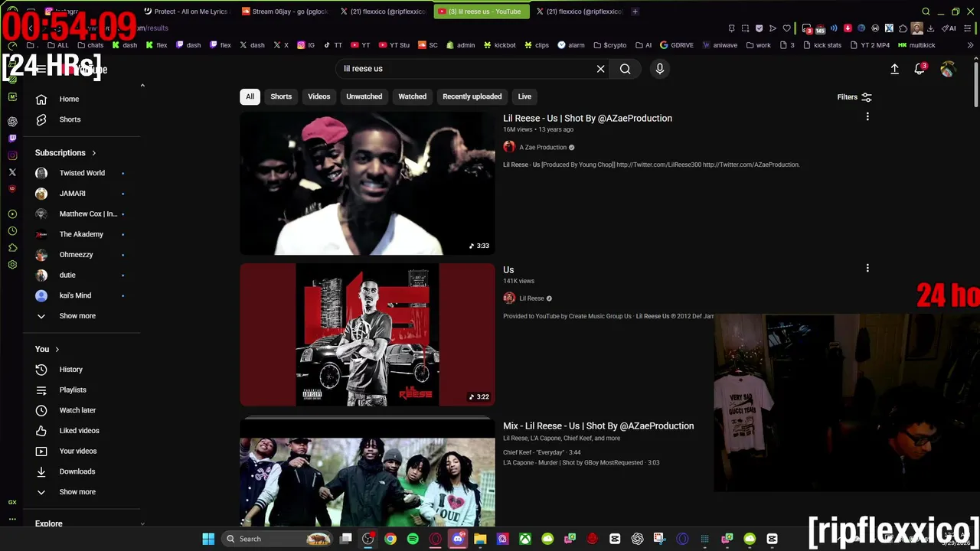Open the Opera sidebar player icon
This screenshot has width=980, height=551.
point(12,214)
